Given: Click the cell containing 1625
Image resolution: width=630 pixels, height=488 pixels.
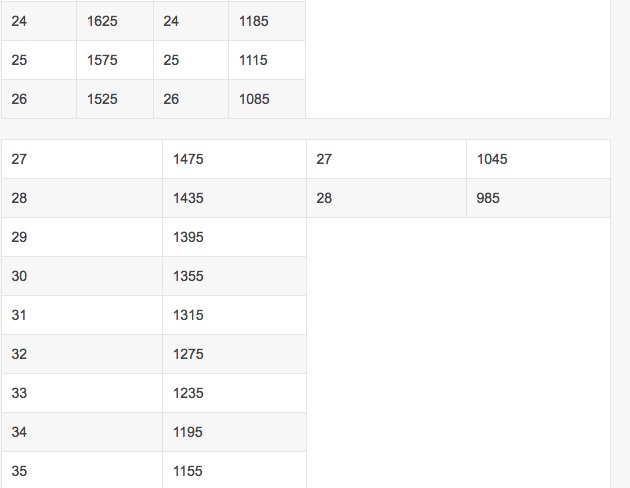Looking at the screenshot, I should (114, 21).
